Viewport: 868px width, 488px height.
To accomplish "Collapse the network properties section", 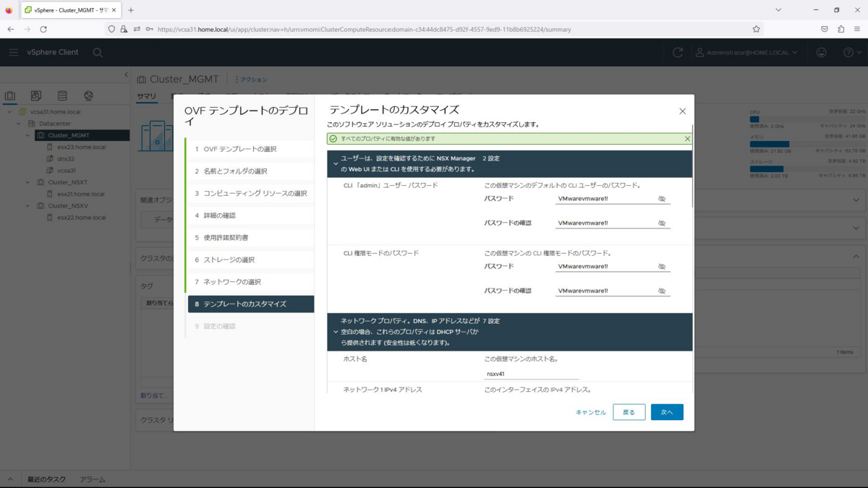I will pyautogui.click(x=336, y=332).
